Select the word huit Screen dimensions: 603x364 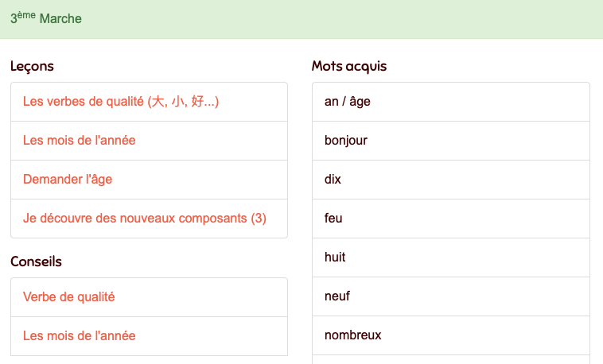coord(335,258)
